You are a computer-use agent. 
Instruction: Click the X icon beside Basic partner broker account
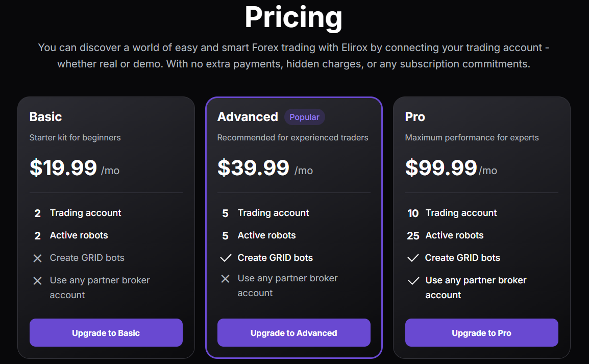pos(37,281)
